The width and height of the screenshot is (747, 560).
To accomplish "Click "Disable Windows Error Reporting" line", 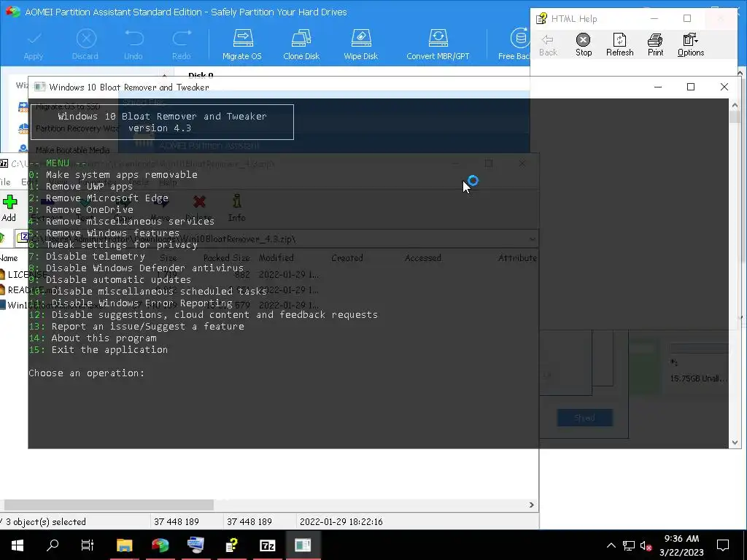I will tap(142, 303).
